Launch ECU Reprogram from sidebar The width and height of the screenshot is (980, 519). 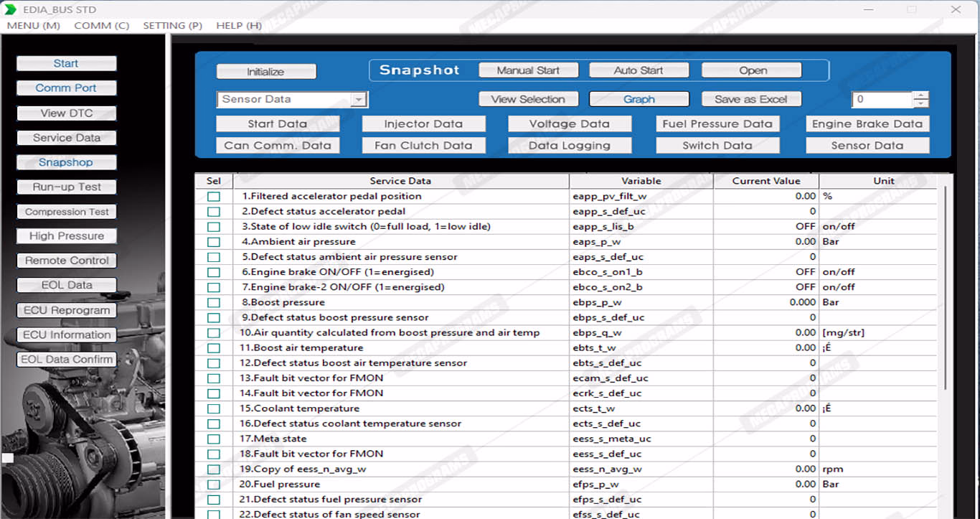point(66,310)
